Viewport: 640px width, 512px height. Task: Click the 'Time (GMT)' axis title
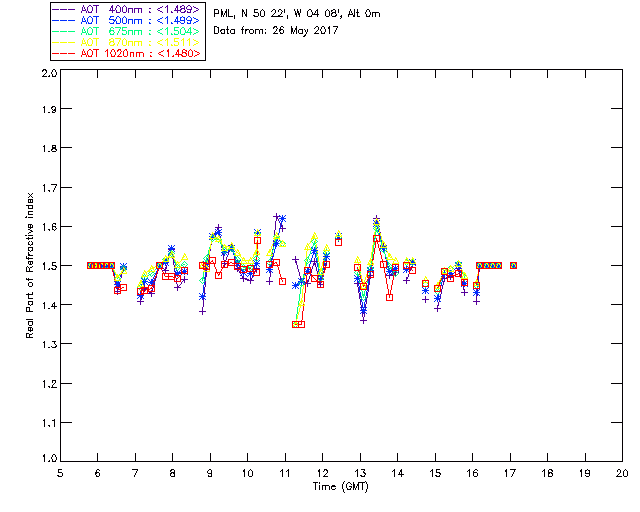click(x=340, y=487)
